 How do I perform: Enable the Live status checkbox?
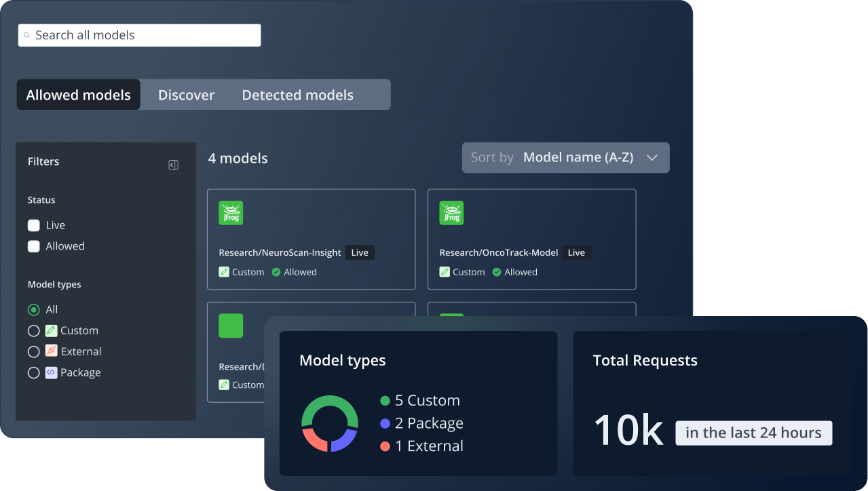tap(33, 225)
